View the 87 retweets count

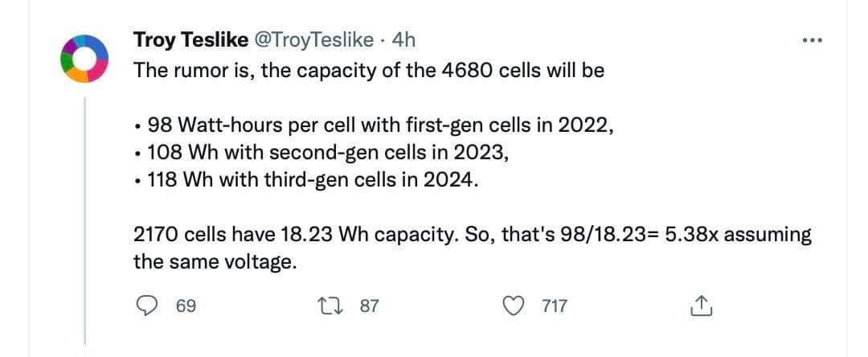pyautogui.click(x=369, y=306)
